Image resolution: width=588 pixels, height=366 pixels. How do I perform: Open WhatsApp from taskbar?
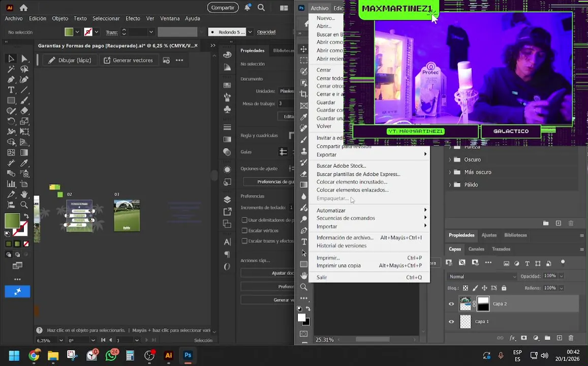(x=111, y=355)
